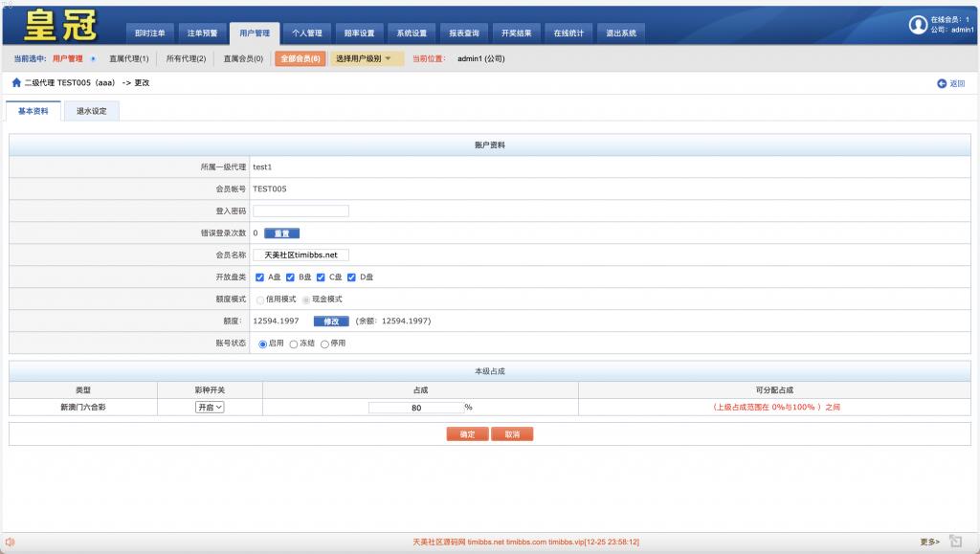Viewport: 980px width, 554px height.
Task: Click the test1 first-level agent value
Action: [x=262, y=167]
